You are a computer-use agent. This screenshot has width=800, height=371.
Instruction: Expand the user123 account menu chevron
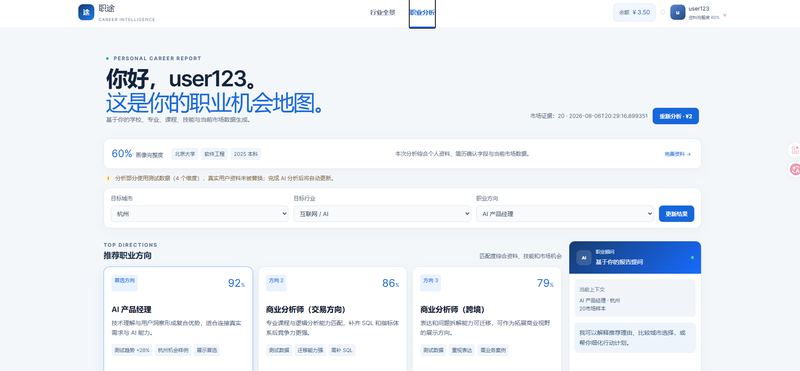click(x=724, y=15)
